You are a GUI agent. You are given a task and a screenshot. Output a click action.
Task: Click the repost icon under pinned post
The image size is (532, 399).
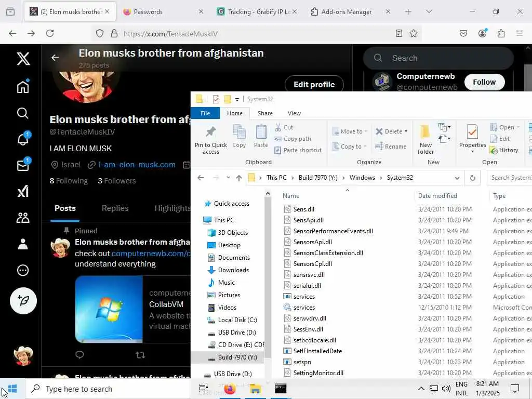click(140, 355)
